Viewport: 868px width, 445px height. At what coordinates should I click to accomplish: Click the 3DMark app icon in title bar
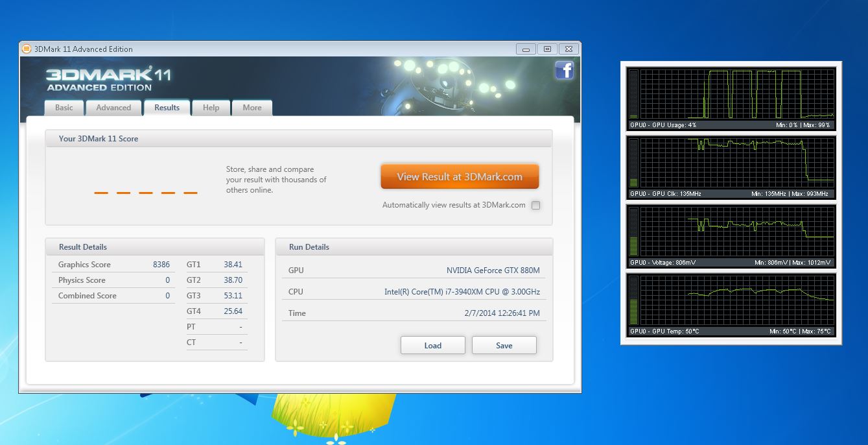click(27, 49)
